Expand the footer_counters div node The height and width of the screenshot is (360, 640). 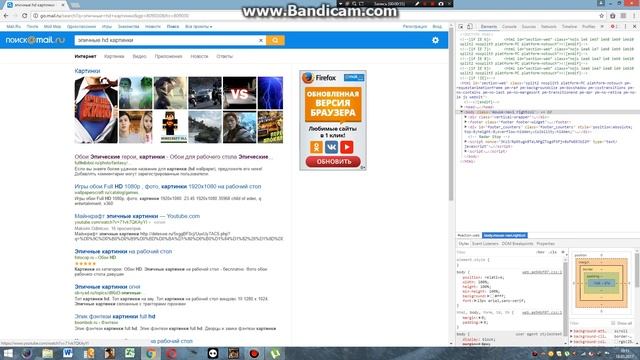coord(465,127)
